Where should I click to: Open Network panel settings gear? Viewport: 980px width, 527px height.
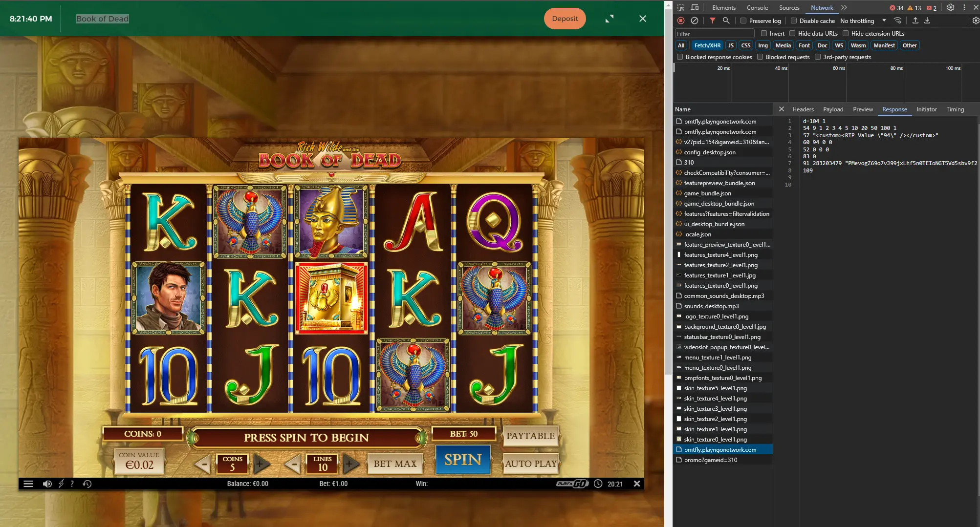(x=976, y=21)
